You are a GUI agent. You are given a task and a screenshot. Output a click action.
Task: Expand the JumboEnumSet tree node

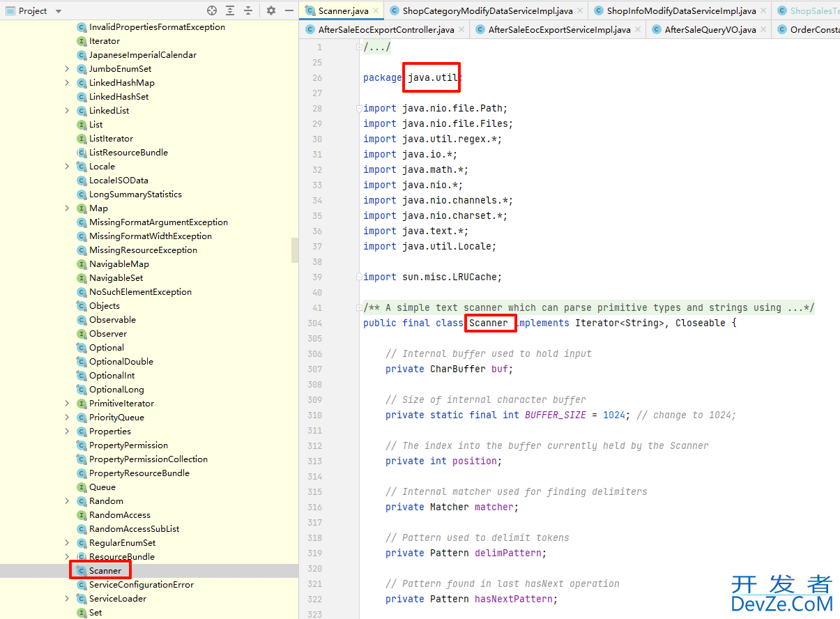pos(67,68)
